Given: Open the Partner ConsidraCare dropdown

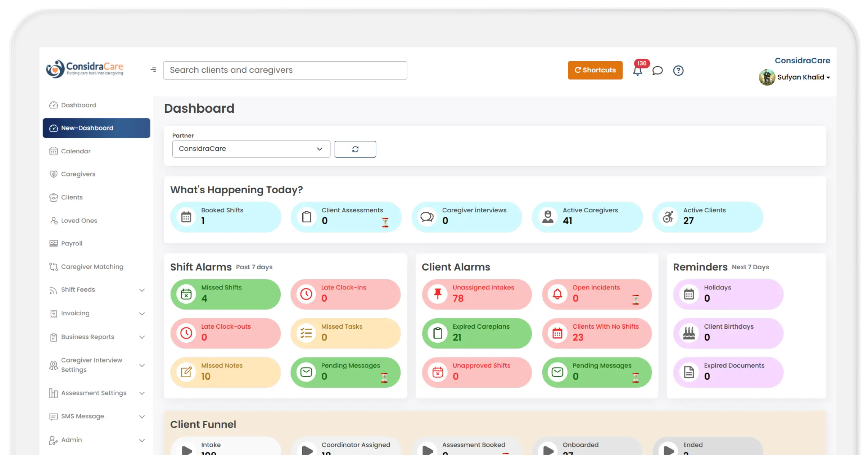Looking at the screenshot, I should (251, 149).
